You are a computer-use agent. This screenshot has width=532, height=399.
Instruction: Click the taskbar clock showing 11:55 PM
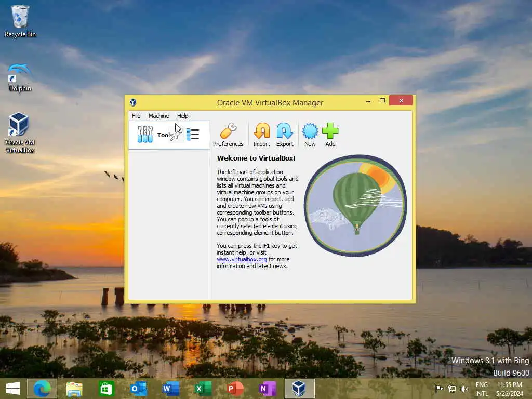pos(510,389)
